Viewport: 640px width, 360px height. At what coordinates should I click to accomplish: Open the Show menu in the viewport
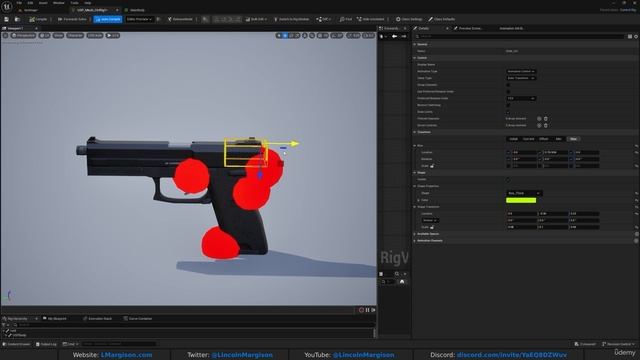[x=58, y=36]
